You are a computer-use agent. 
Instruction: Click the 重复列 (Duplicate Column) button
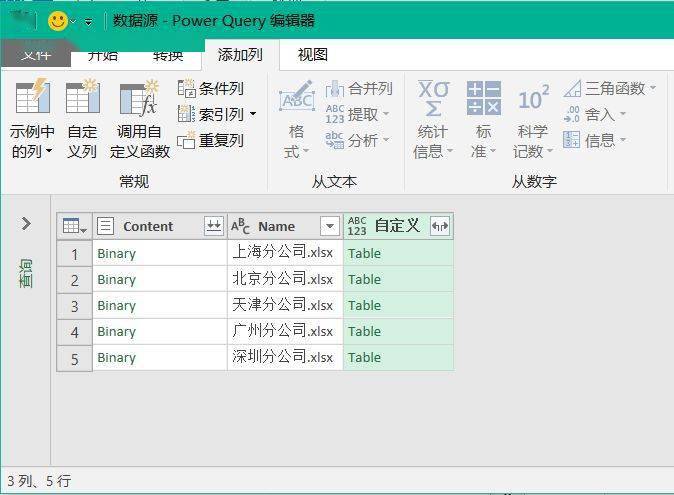tap(211, 141)
